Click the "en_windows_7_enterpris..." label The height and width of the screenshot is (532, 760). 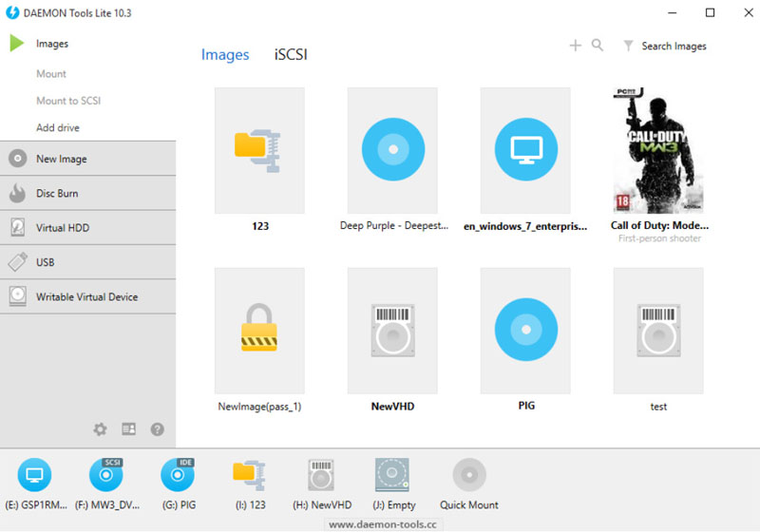coord(525,226)
